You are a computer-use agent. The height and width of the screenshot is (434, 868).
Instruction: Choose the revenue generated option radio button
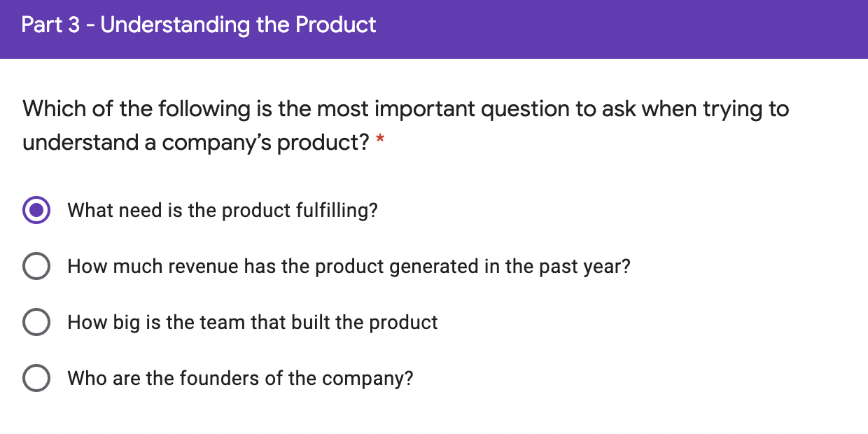coord(36,267)
